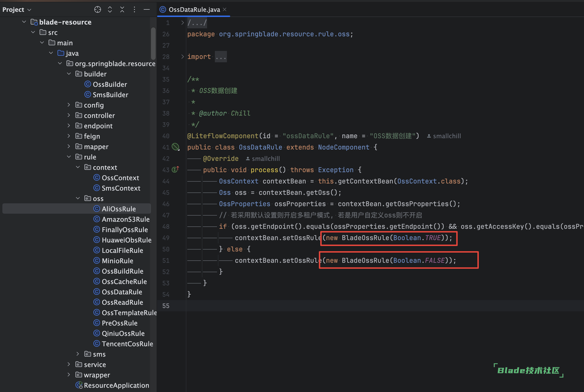Image resolution: width=584 pixels, height=392 pixels.
Task: Expand the folded header comment on line 1
Action: click(182, 23)
